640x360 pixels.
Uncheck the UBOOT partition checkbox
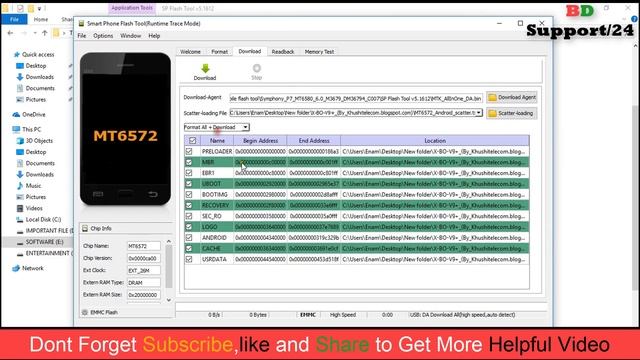click(x=189, y=184)
